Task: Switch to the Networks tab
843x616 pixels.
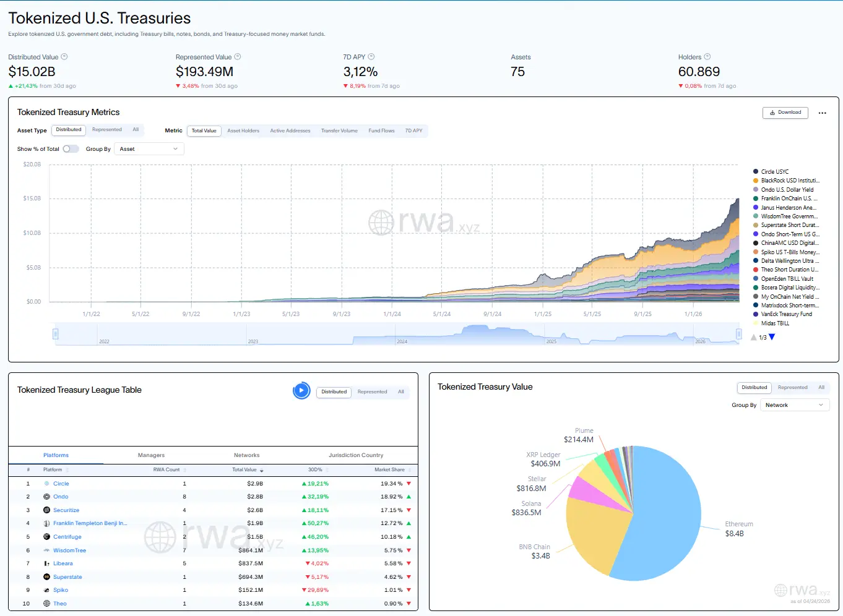Action: [x=246, y=455]
